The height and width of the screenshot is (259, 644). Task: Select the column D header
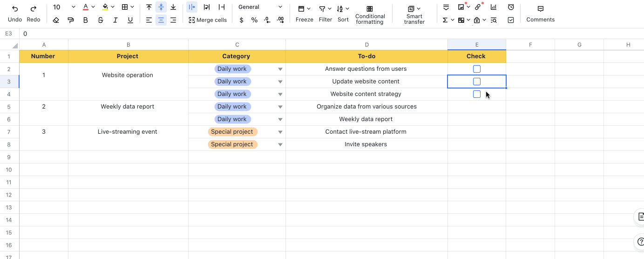[x=366, y=45]
